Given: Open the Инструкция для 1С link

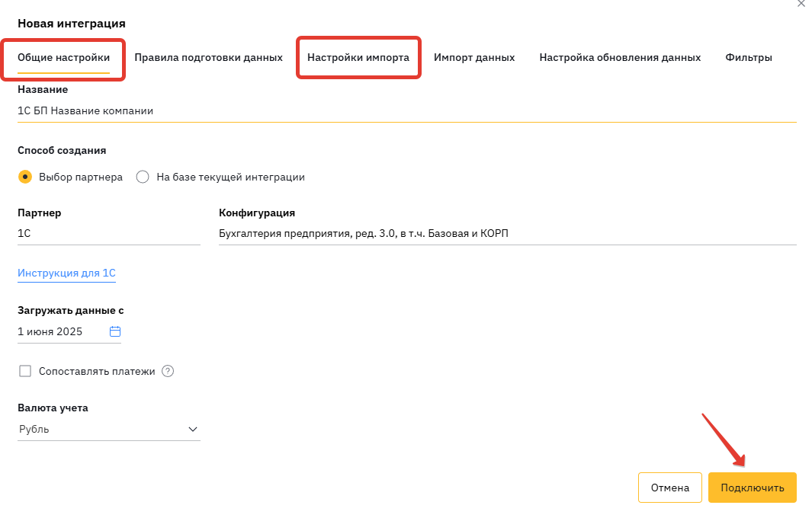Looking at the screenshot, I should tap(67, 273).
